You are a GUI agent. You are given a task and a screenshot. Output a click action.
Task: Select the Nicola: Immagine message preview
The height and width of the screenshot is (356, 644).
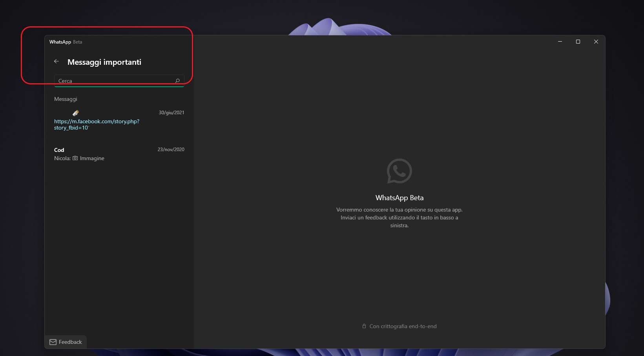point(79,158)
